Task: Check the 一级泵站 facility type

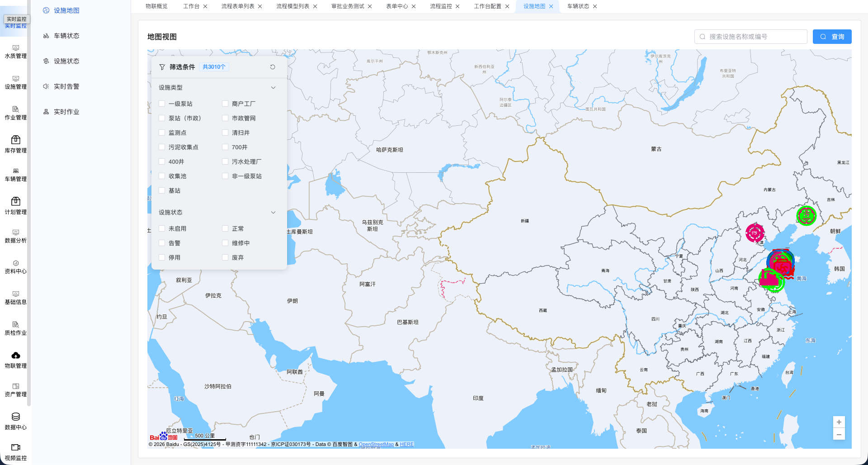Action: (162, 104)
